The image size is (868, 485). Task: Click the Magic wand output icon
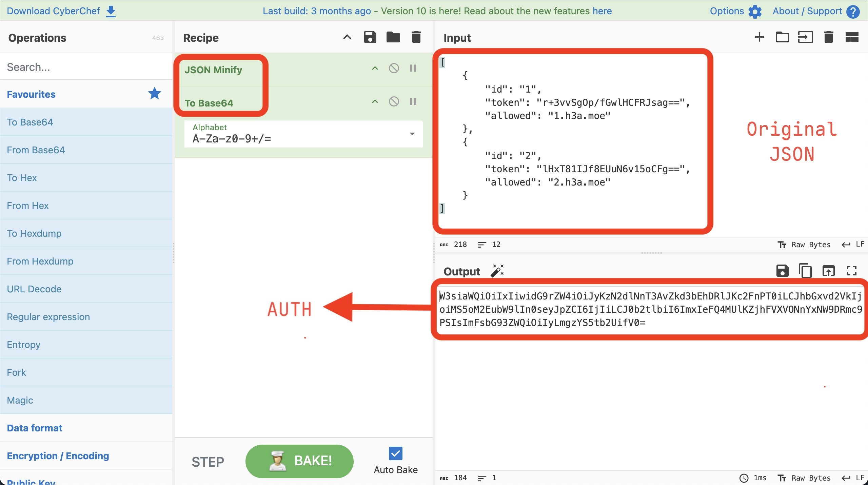pos(497,271)
